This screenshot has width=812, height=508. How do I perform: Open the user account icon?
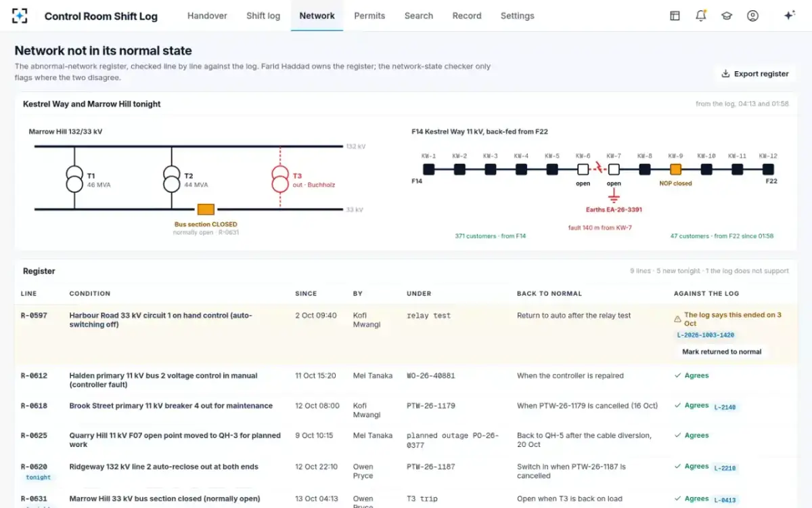(752, 16)
